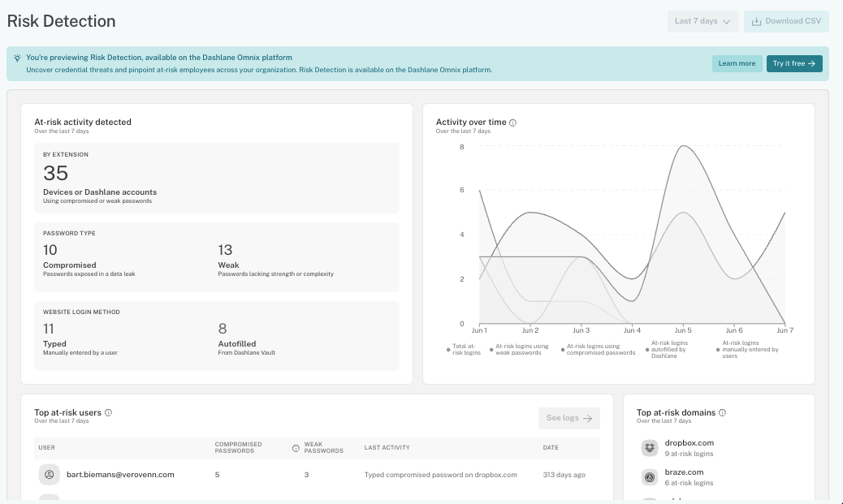Click the At-risk activity detected heading
Screen dimensions: 843x504
(x=83, y=122)
